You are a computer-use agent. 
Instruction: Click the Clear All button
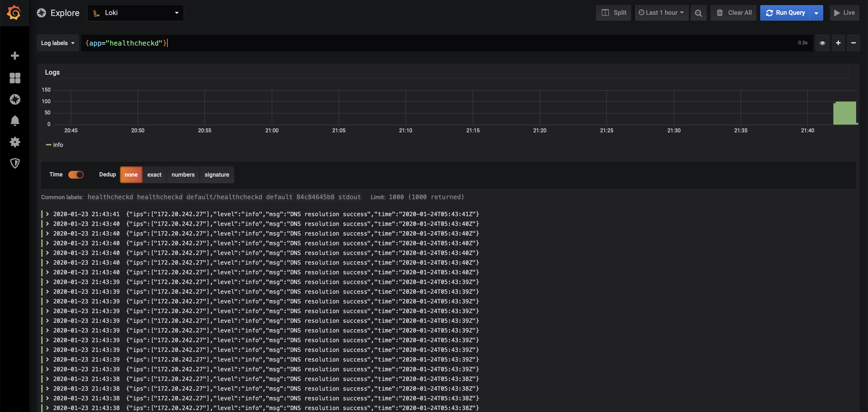[x=733, y=13]
